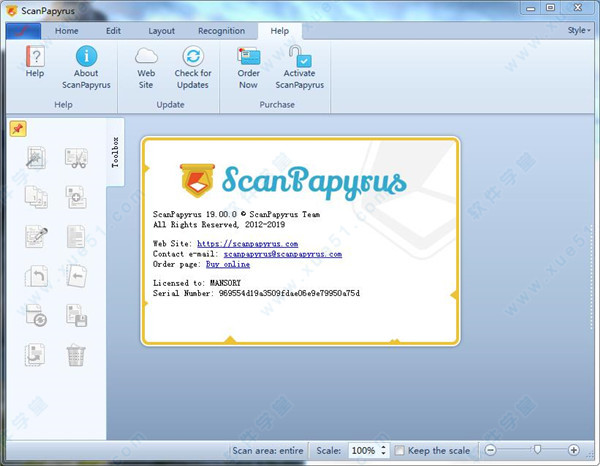Click the Scan area: entire status
600x466 pixels.
(x=268, y=451)
